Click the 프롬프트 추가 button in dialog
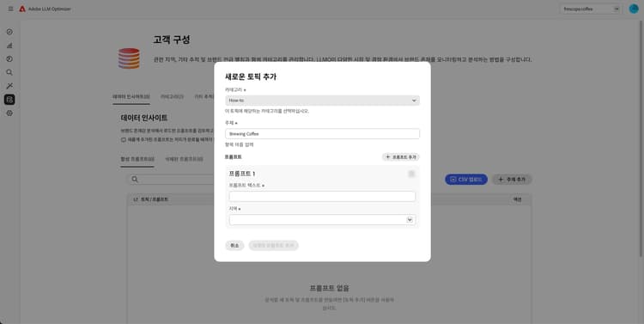This screenshot has width=644, height=324. click(400, 157)
